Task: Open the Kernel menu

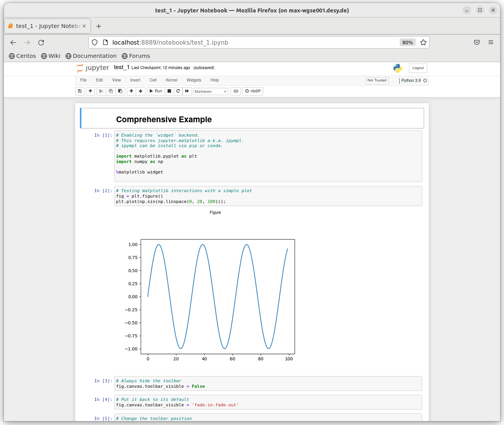Action: [x=171, y=80]
